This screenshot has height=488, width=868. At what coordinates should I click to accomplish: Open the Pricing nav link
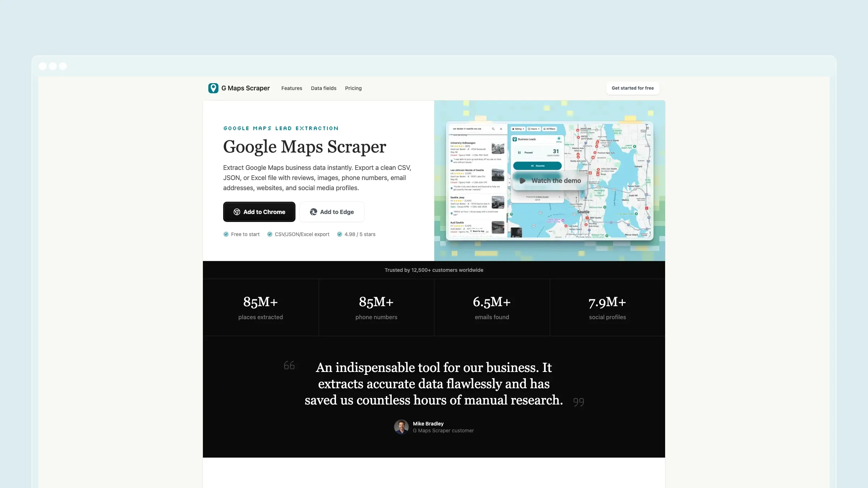[353, 88]
